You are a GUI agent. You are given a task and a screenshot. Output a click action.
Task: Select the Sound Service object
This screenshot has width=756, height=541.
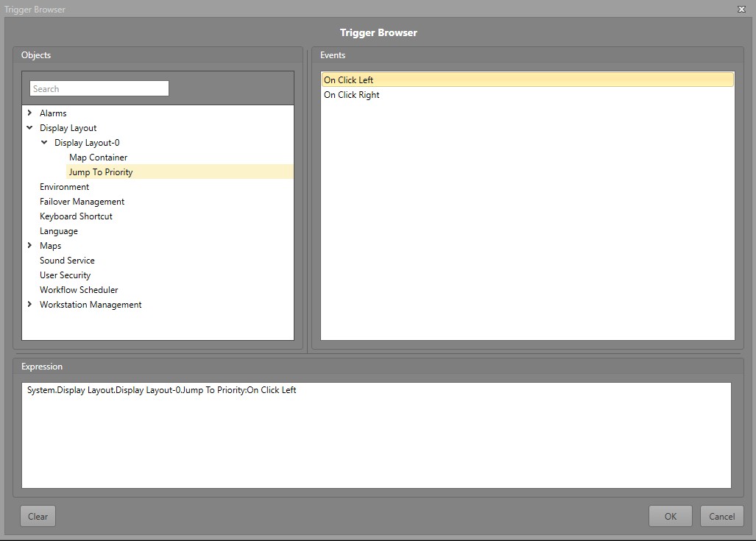click(x=67, y=261)
